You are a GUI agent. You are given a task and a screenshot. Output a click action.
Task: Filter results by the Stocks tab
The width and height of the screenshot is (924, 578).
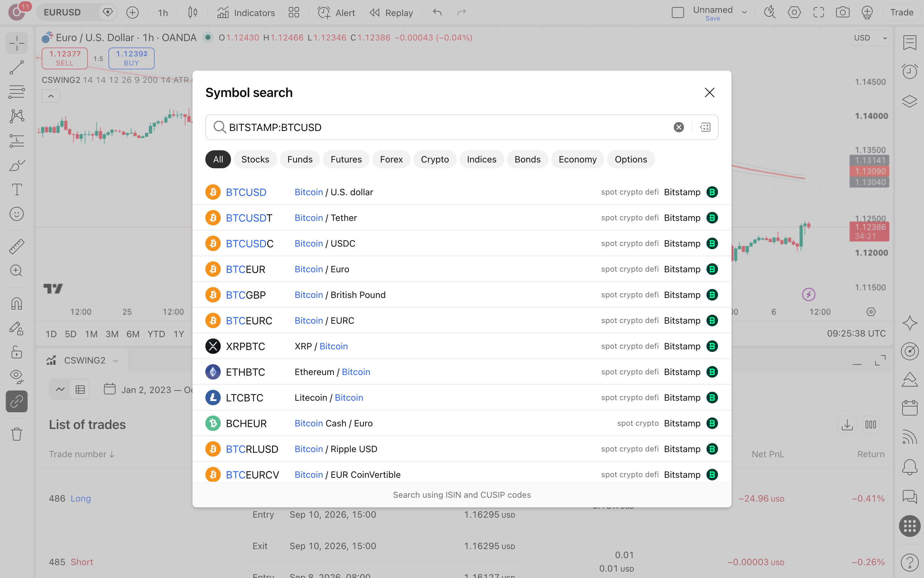pyautogui.click(x=255, y=159)
